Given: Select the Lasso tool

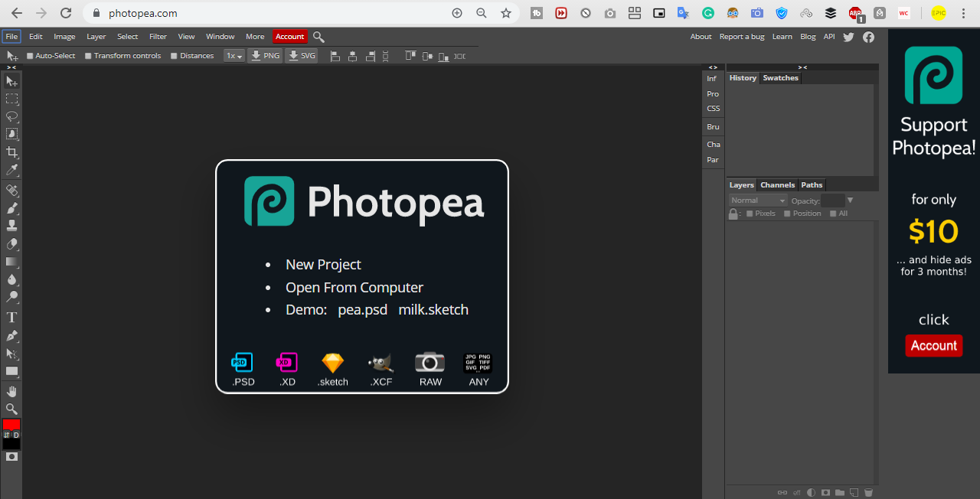Looking at the screenshot, I should point(11,116).
